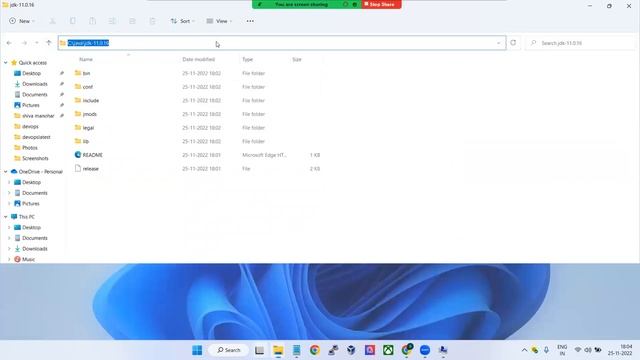This screenshot has height=360, width=640.
Task: Select the bin folder
Action: (86, 73)
